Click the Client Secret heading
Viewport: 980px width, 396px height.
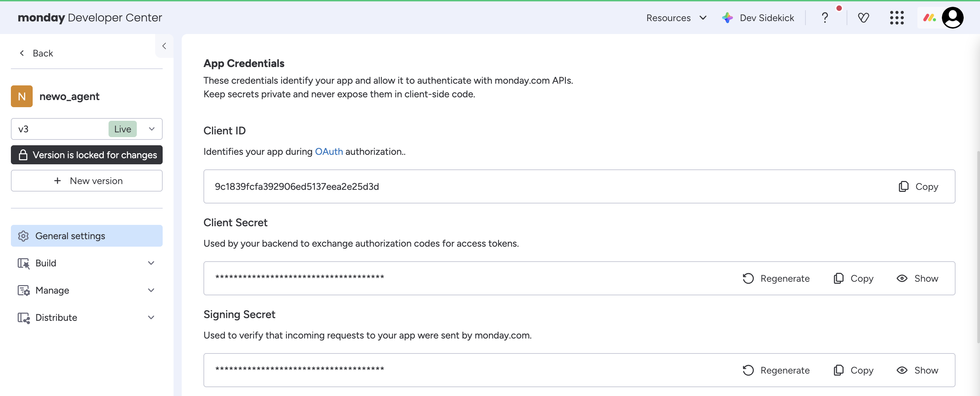tap(235, 222)
